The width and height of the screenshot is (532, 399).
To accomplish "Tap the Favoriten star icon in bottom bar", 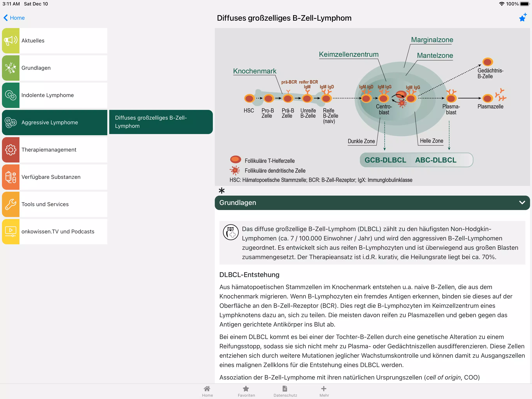I will point(246,389).
